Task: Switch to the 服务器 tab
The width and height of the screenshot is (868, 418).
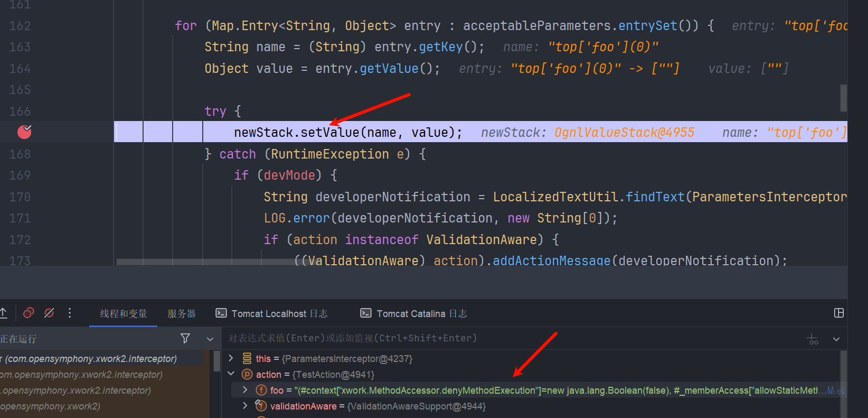Action: tap(182, 313)
